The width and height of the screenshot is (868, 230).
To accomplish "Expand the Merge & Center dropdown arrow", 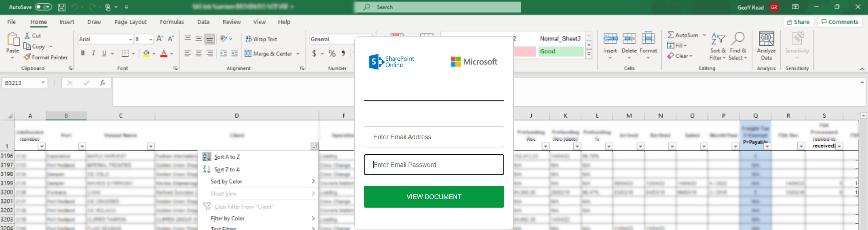I will point(298,54).
